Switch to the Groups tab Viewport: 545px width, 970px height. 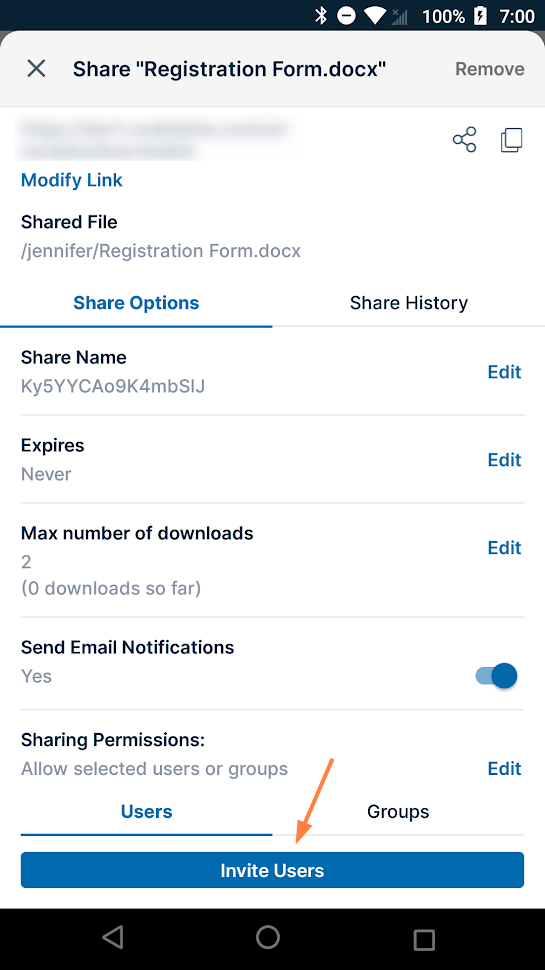[398, 812]
